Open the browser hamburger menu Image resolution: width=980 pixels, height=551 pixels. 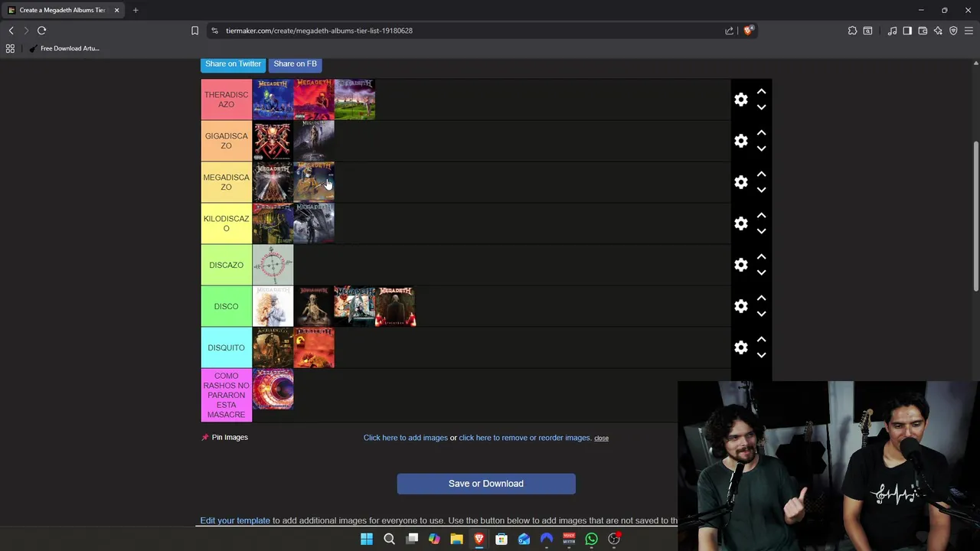[969, 31]
